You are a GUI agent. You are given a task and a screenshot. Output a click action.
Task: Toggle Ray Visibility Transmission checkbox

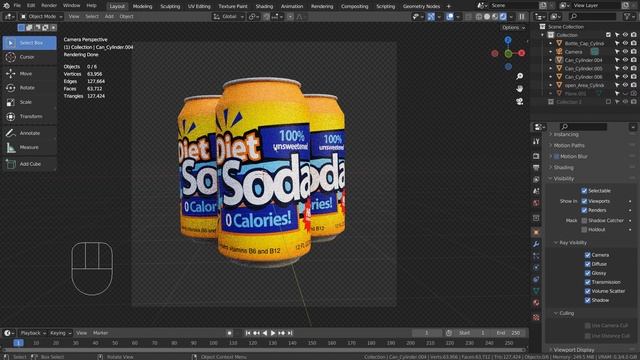[x=587, y=282]
